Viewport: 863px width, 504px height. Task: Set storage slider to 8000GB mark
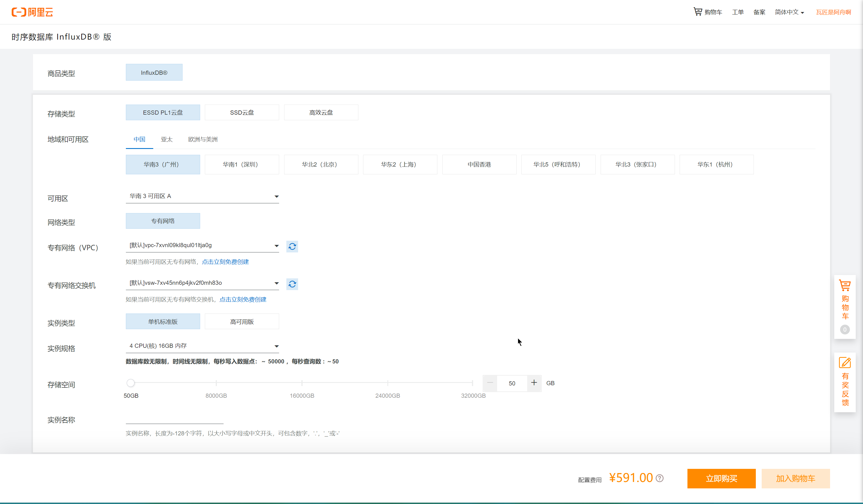tap(216, 383)
